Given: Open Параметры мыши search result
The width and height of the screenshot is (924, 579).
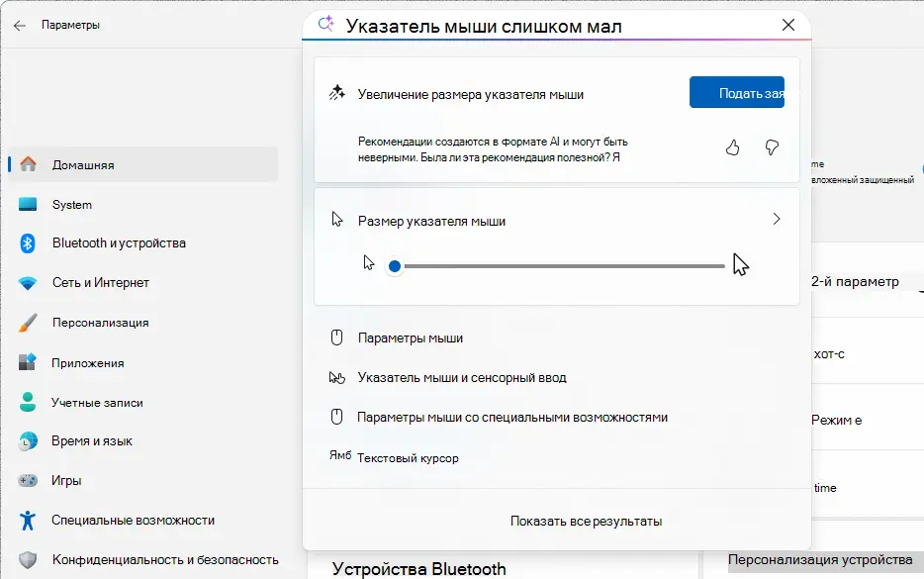Looking at the screenshot, I should (x=411, y=338).
